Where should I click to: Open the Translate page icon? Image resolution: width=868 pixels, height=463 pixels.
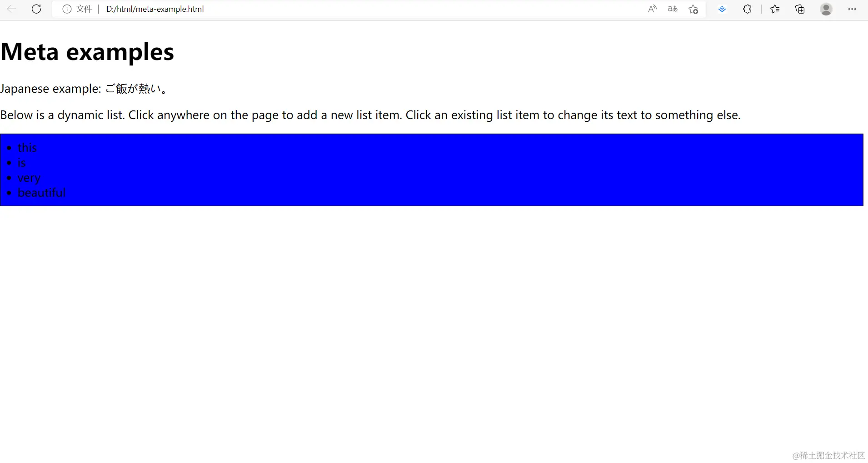[x=673, y=9]
